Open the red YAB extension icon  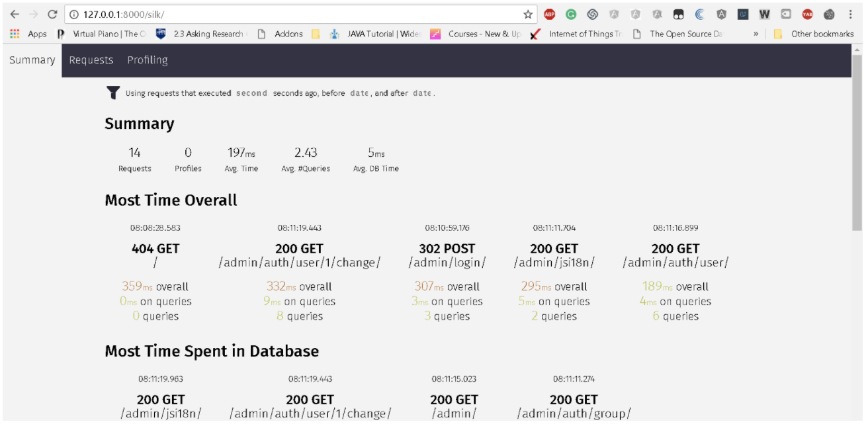click(808, 14)
